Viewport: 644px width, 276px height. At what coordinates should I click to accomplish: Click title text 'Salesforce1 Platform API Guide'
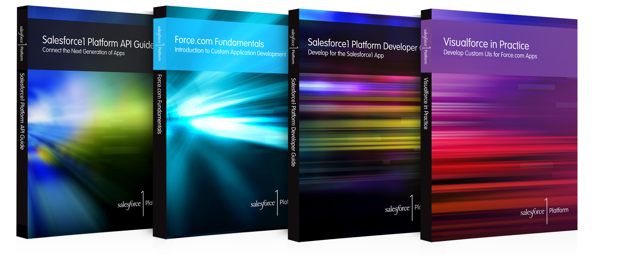(x=98, y=42)
